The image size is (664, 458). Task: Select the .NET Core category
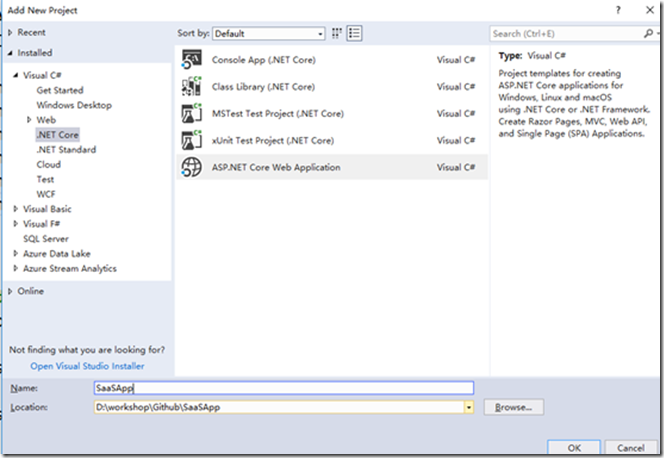click(x=58, y=135)
